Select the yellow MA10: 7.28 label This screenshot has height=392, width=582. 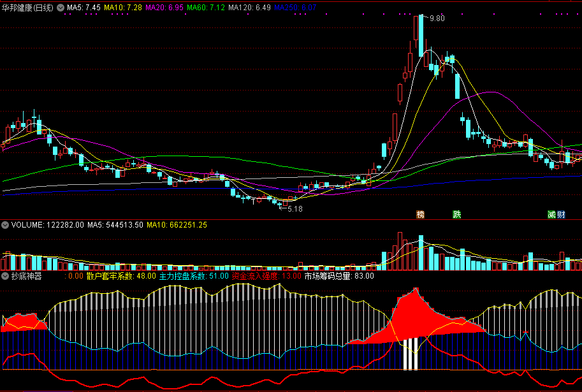[123, 8]
